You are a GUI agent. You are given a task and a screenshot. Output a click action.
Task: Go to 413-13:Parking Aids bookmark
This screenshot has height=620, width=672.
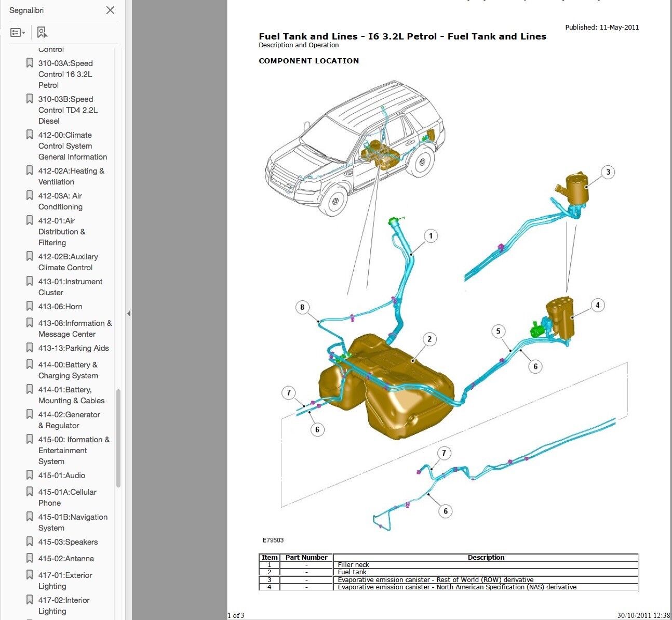point(73,348)
